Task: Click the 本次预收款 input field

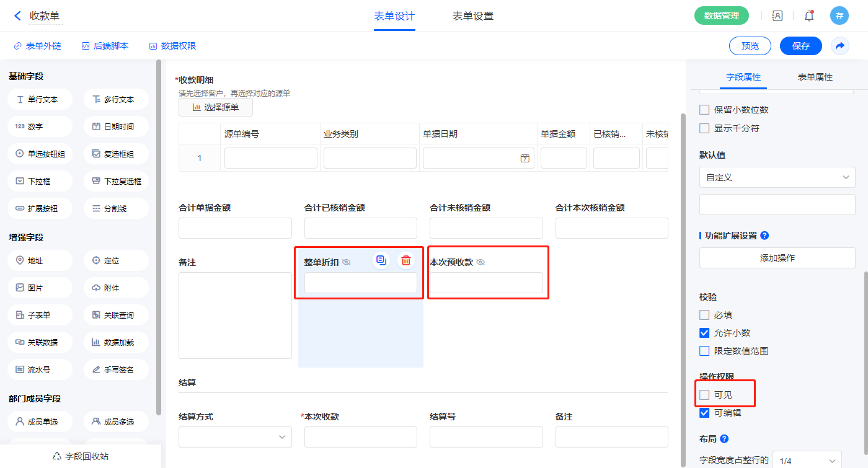Action: click(486, 283)
